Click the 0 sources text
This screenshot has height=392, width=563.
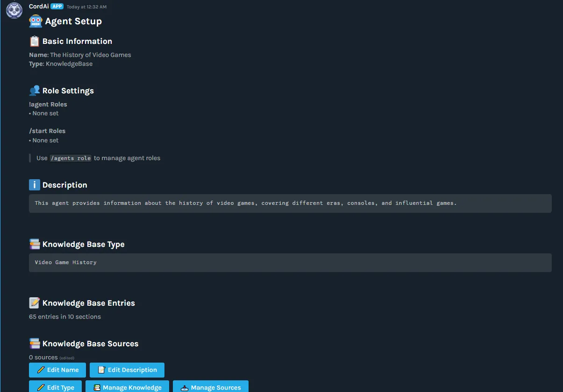pyautogui.click(x=43, y=357)
